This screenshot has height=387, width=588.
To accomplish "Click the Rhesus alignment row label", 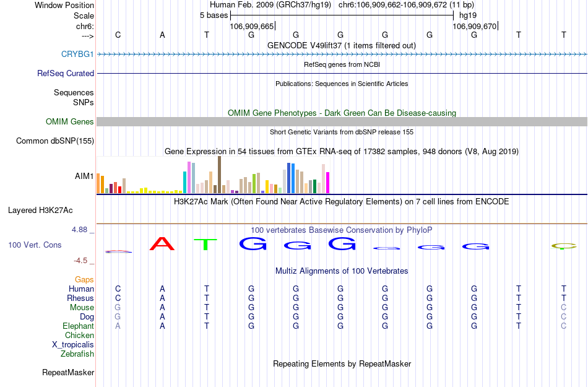I will (x=80, y=298).
